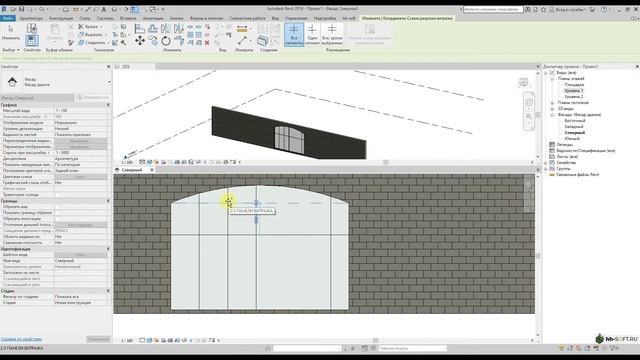The width and height of the screenshot is (640, 360).
Task: Open the Annotate ribbon tab
Action: [153, 18]
